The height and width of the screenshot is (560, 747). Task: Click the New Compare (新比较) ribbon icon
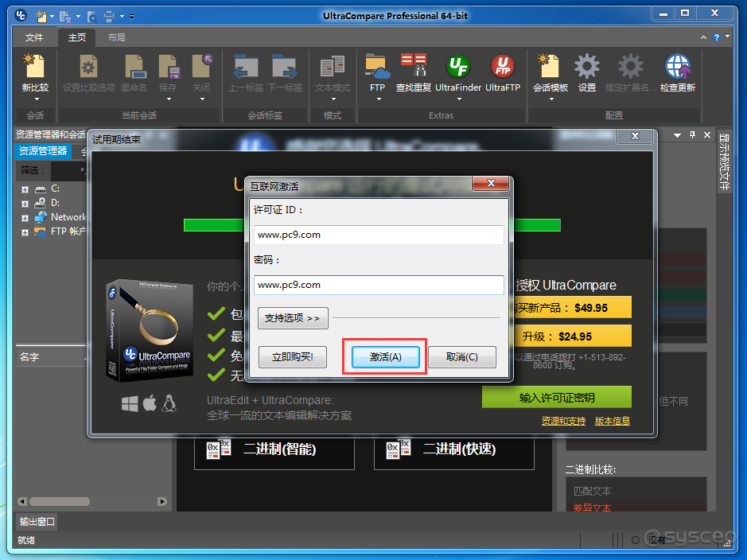[35, 67]
